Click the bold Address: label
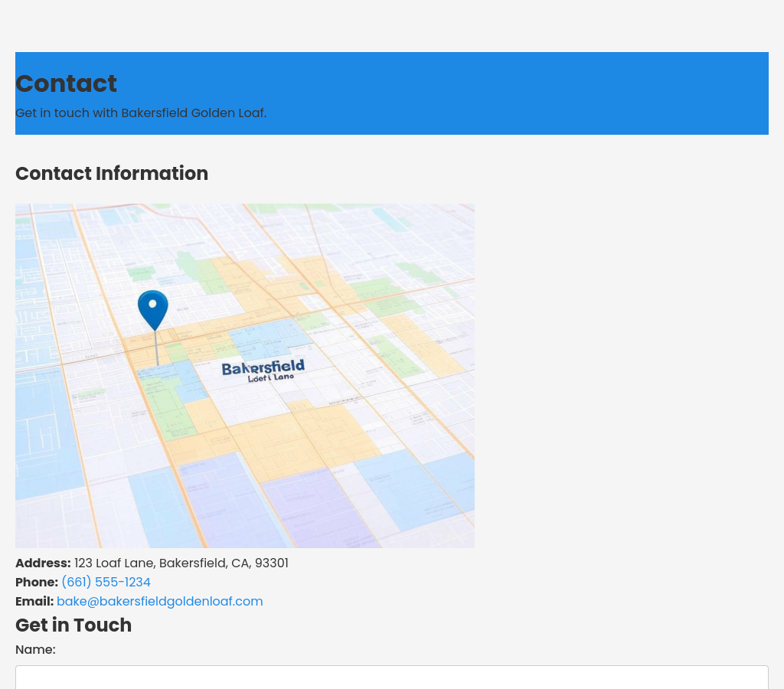Viewport: 784px width, 689px height. (x=43, y=563)
